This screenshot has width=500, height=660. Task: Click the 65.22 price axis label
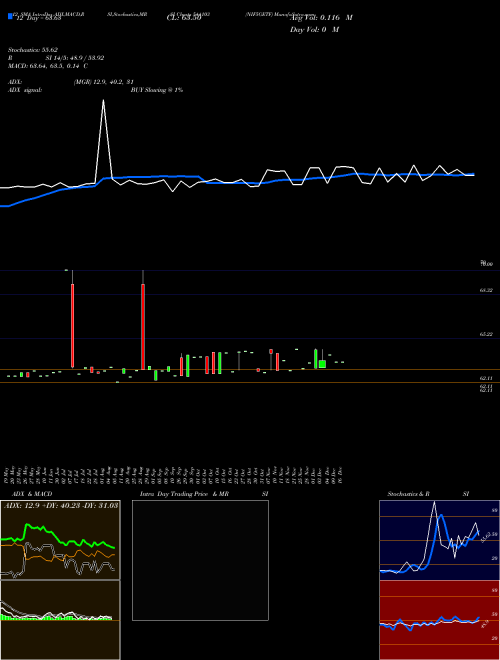coord(486,334)
